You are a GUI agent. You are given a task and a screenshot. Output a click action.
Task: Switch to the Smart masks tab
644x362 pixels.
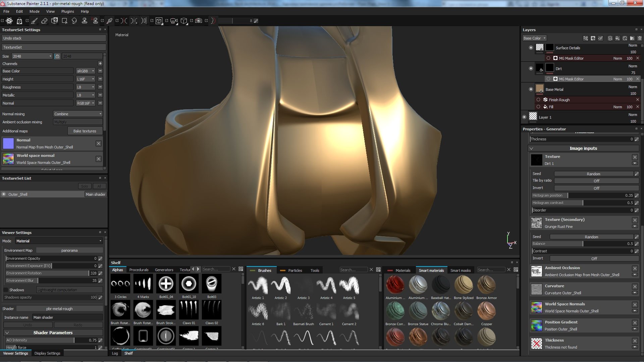pyautogui.click(x=460, y=270)
